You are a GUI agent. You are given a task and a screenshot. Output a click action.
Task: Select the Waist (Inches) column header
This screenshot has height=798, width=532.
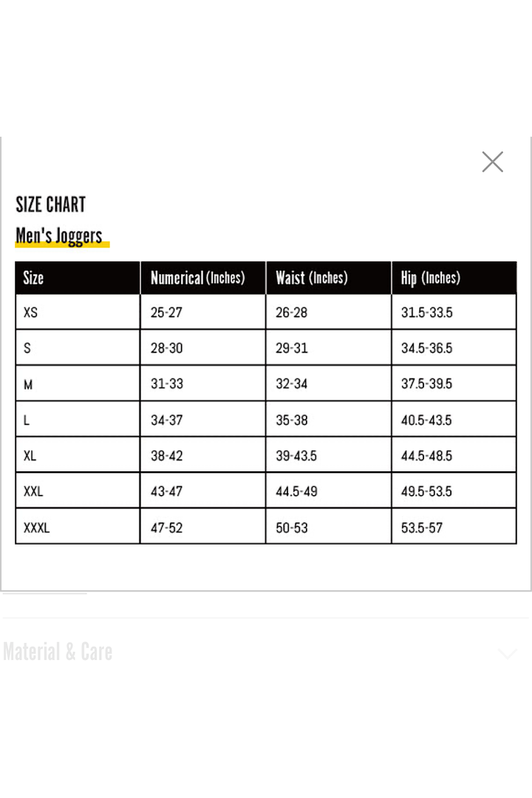click(311, 278)
